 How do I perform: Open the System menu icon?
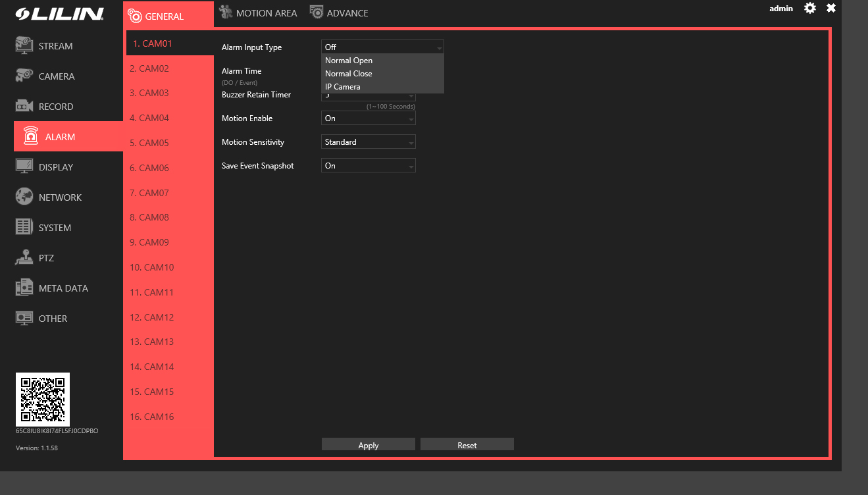24,227
